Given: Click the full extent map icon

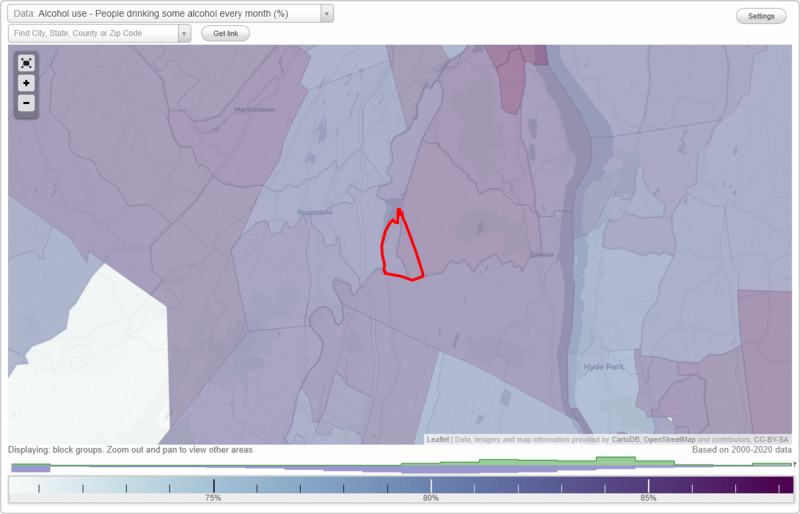Looking at the screenshot, I should click(x=26, y=63).
